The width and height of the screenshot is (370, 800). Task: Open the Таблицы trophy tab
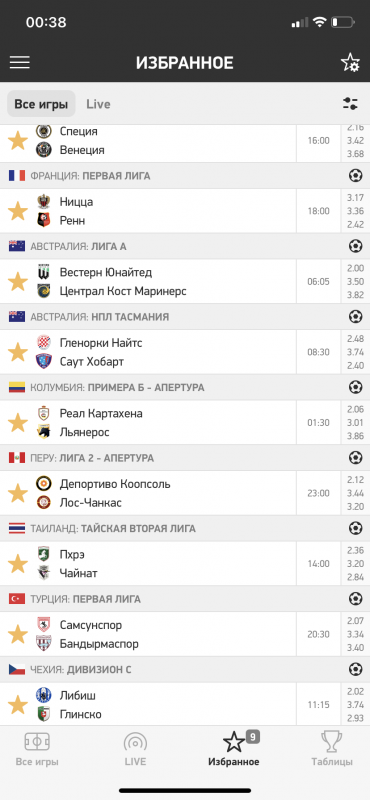coord(332,748)
